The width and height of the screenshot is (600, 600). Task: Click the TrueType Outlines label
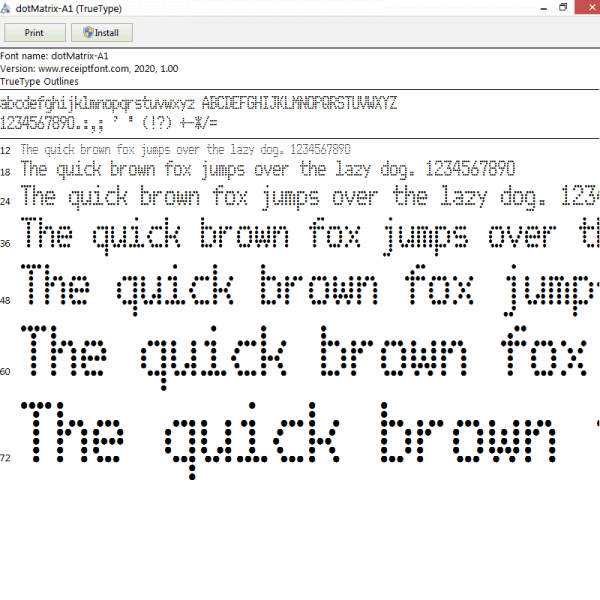37,81
